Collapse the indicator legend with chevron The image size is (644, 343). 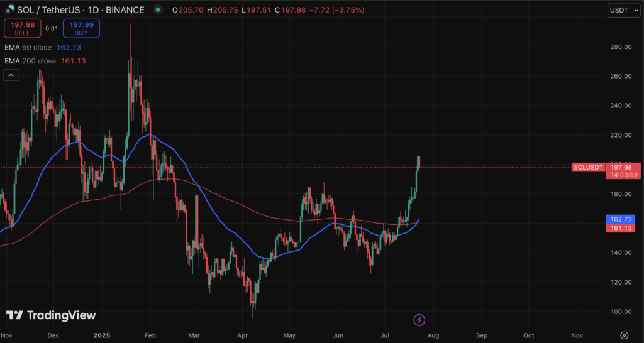tap(11, 75)
